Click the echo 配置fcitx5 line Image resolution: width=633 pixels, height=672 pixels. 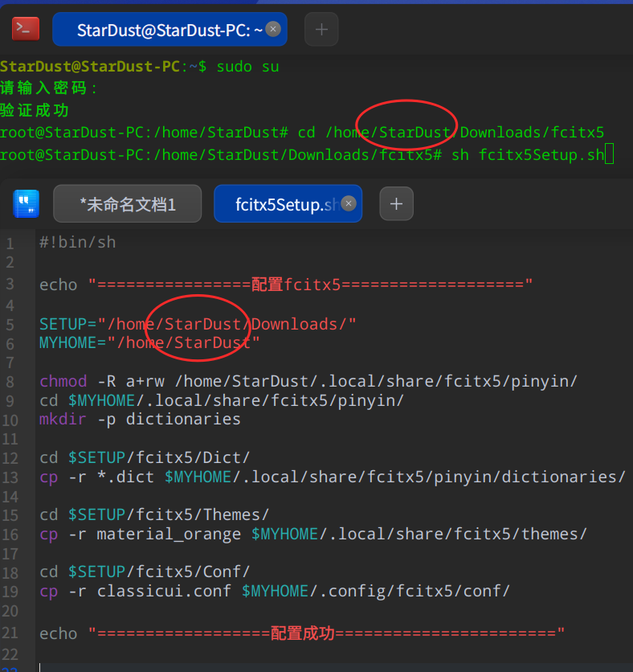286,285
